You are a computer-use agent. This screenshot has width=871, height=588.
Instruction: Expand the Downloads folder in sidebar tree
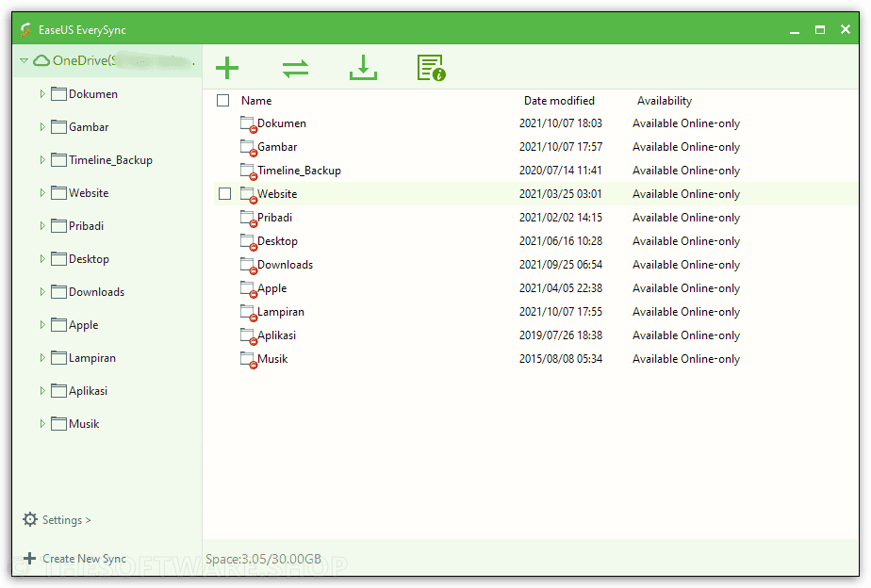[41, 292]
